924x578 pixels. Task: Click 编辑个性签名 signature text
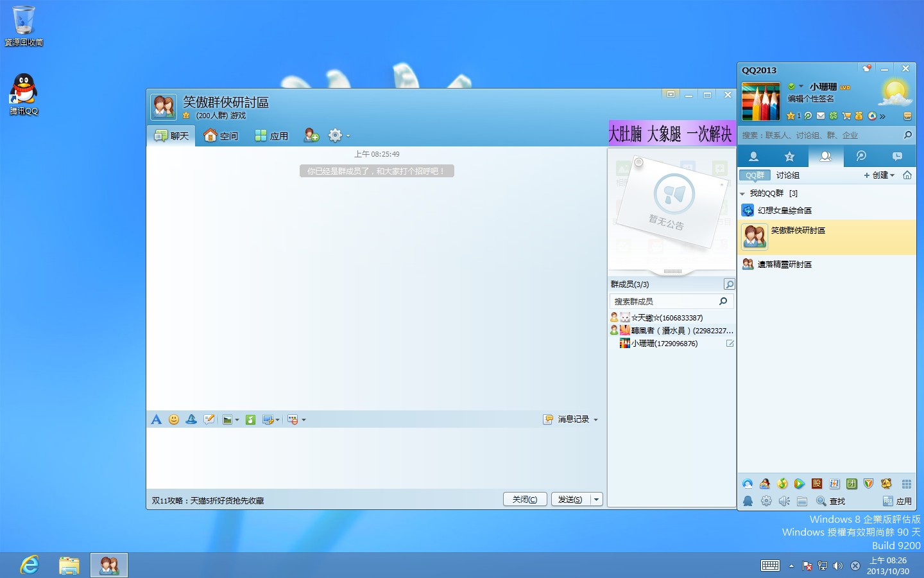coord(811,99)
